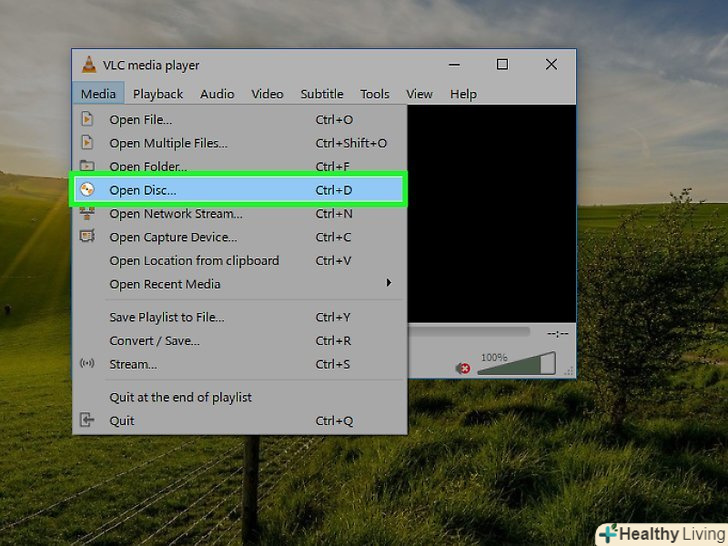Click the capture card icon beside Open Capture Device

tap(87, 236)
